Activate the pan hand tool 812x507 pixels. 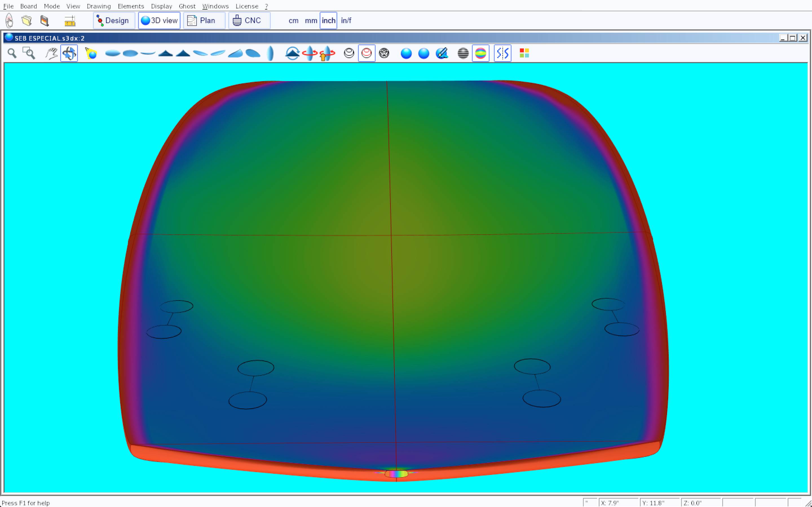pos(51,53)
